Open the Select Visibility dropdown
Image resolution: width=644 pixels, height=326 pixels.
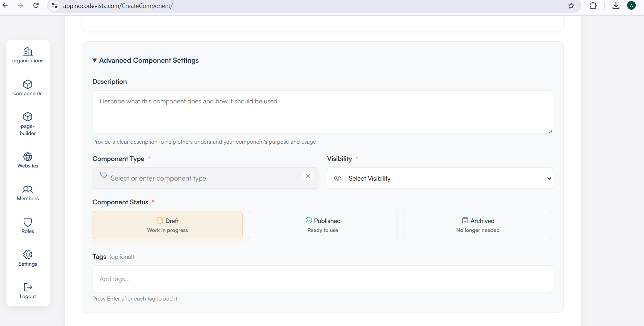click(x=440, y=178)
